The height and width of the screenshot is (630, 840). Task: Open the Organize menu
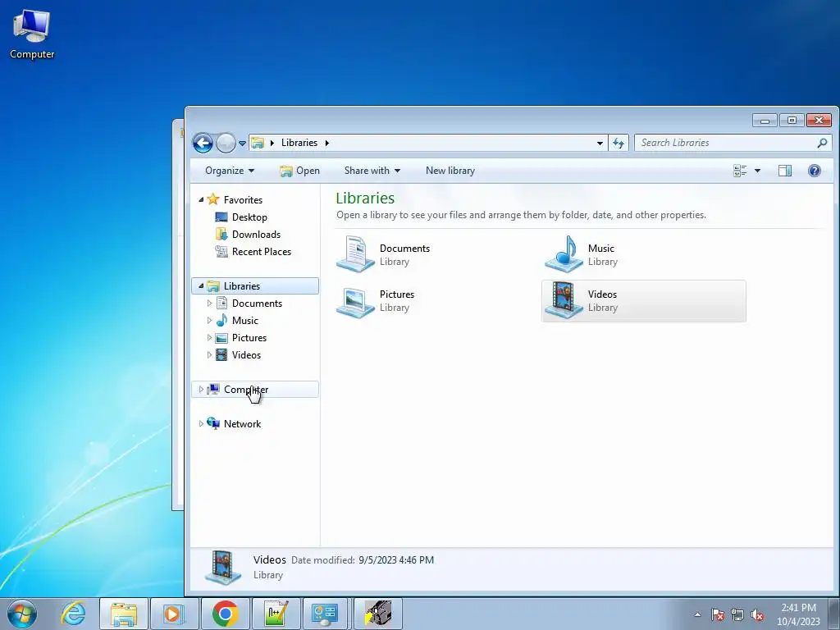click(x=230, y=171)
